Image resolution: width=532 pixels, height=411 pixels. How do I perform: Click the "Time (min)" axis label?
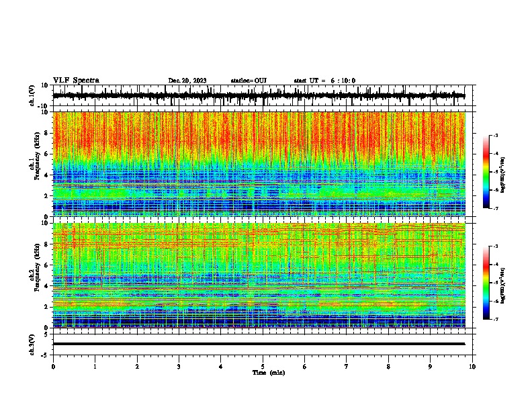pyautogui.click(x=269, y=373)
